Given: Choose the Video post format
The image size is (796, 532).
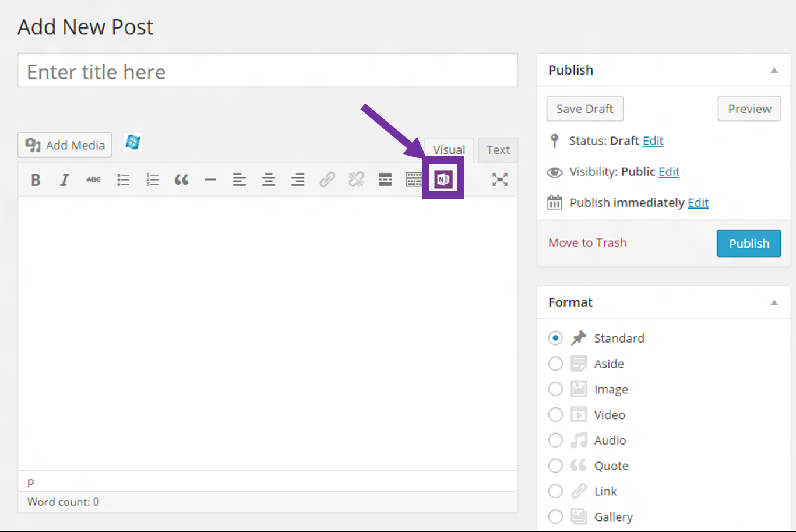Looking at the screenshot, I should (555, 415).
